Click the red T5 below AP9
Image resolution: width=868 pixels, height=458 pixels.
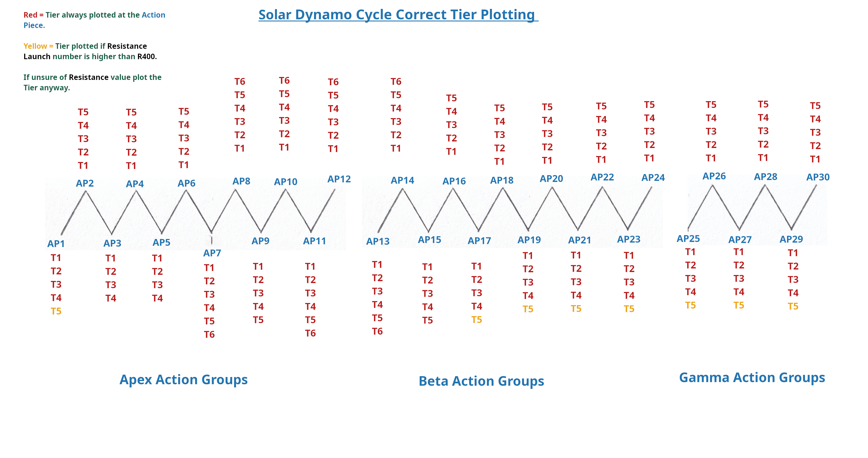click(x=259, y=320)
